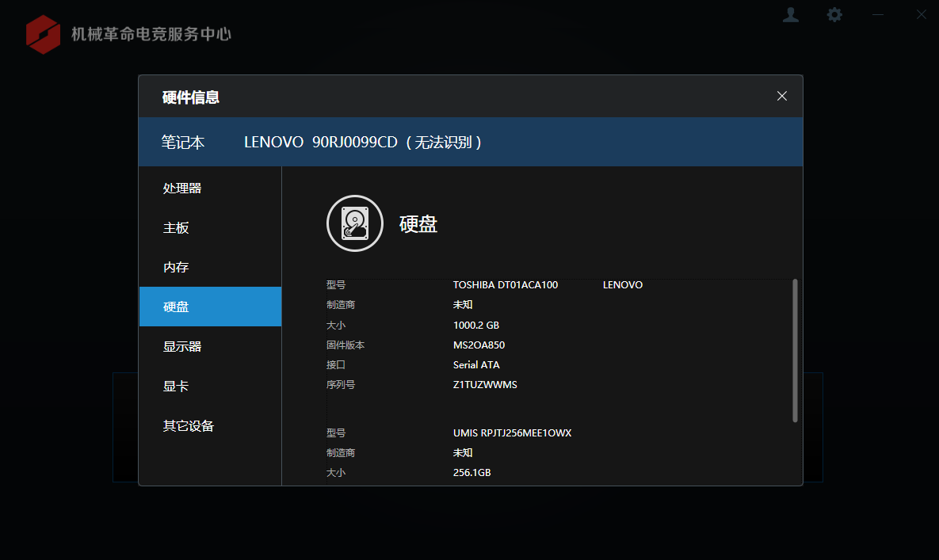Screen dimensions: 939x560
Task: Click the 机械革命电竞服务中心 app title
Action: click(x=151, y=34)
